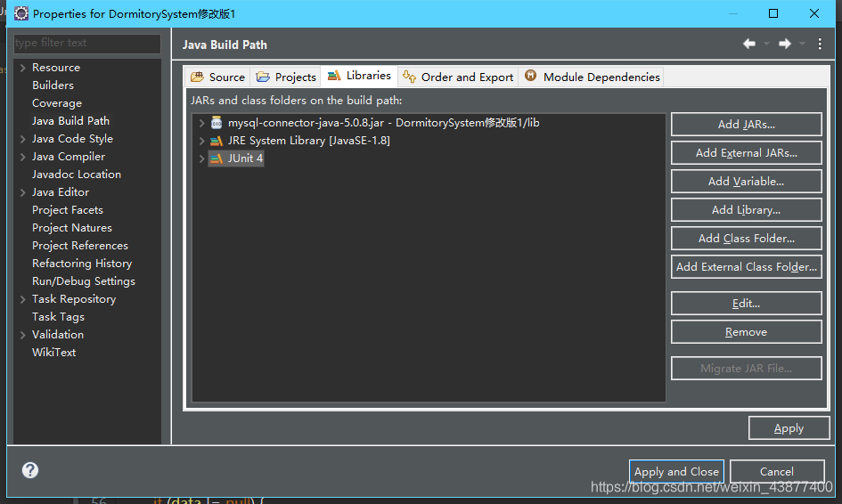Remove the selected library
842x504 pixels.
point(746,332)
